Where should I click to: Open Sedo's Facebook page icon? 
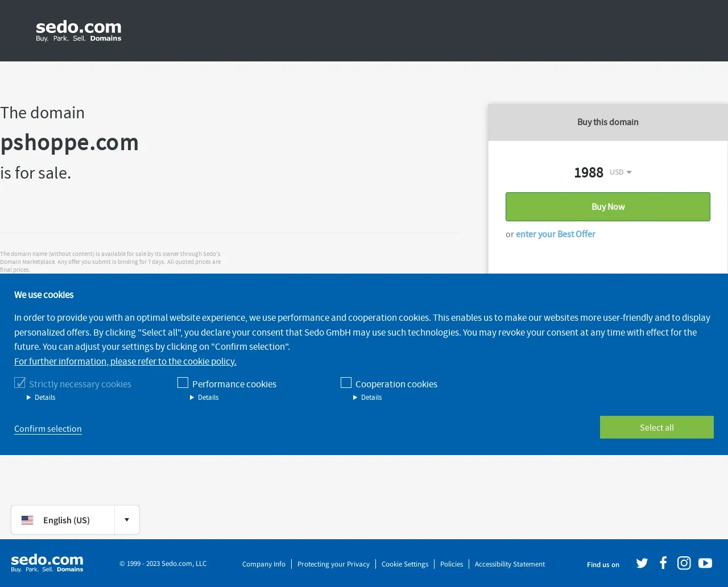click(x=663, y=563)
